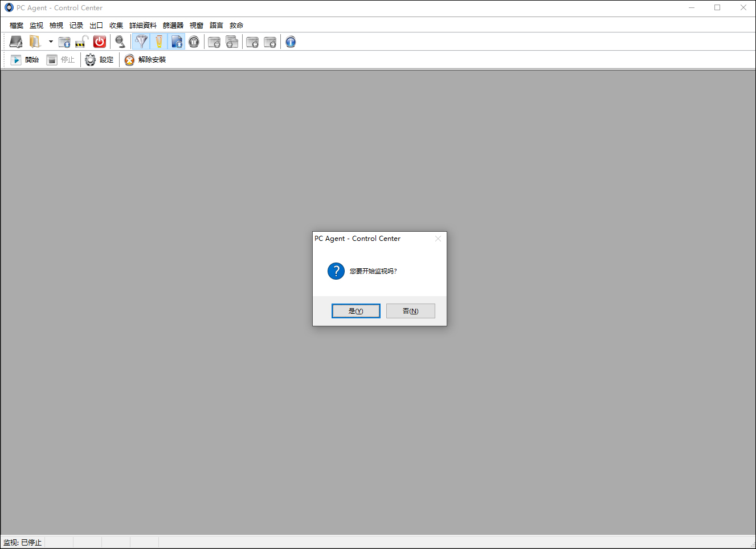The height and width of the screenshot is (549, 756).
Task: Open the 檔案 menu
Action: (x=17, y=25)
